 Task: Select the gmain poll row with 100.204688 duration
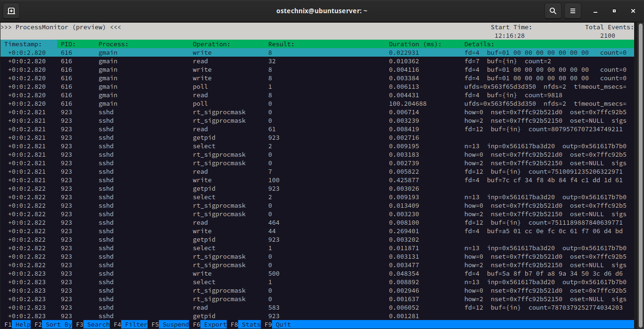click(x=200, y=103)
